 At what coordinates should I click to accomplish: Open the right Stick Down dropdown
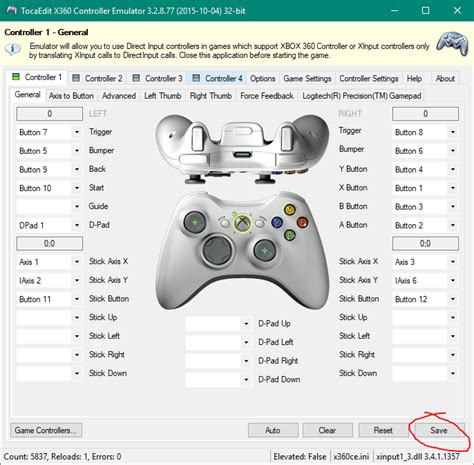coord(425,373)
